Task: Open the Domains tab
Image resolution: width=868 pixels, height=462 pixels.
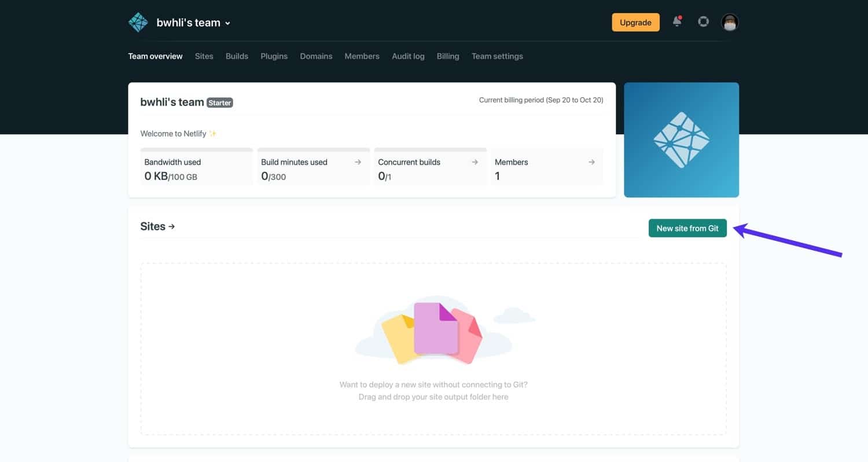Action: 316,56
